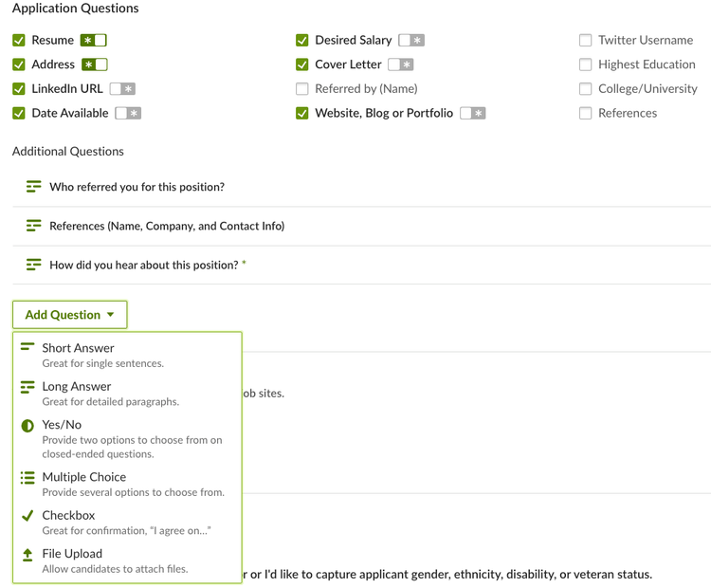Enable the Twitter Username checkbox
This screenshot has height=588, width=711.
pos(586,40)
